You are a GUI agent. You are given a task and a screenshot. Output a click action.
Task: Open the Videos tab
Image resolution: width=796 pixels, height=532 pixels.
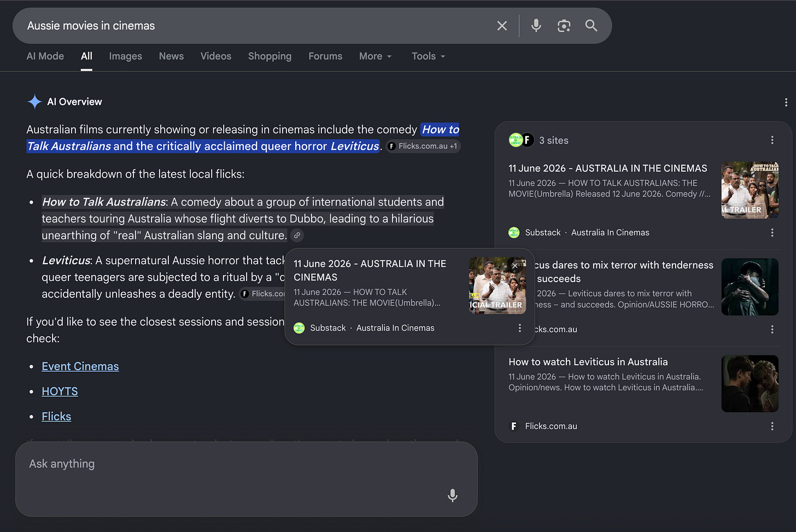(x=216, y=56)
